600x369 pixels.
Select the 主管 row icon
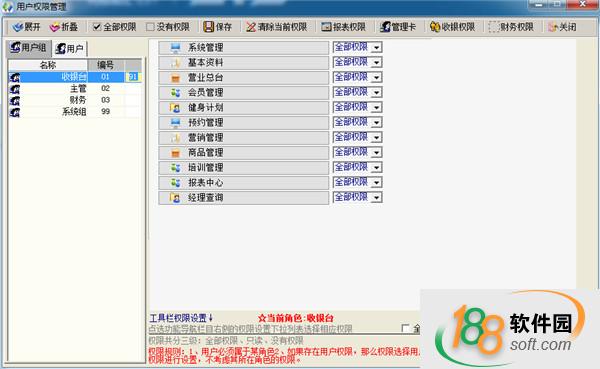coord(15,89)
